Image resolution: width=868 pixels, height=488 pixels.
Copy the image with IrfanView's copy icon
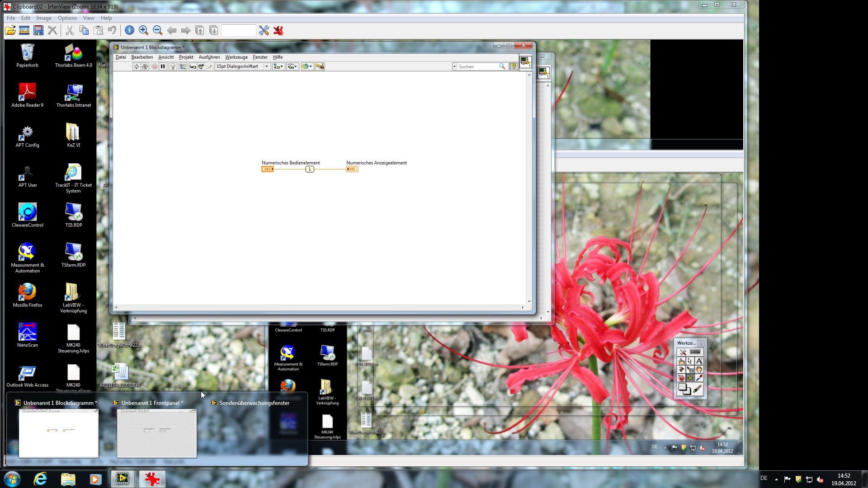pyautogui.click(x=84, y=30)
